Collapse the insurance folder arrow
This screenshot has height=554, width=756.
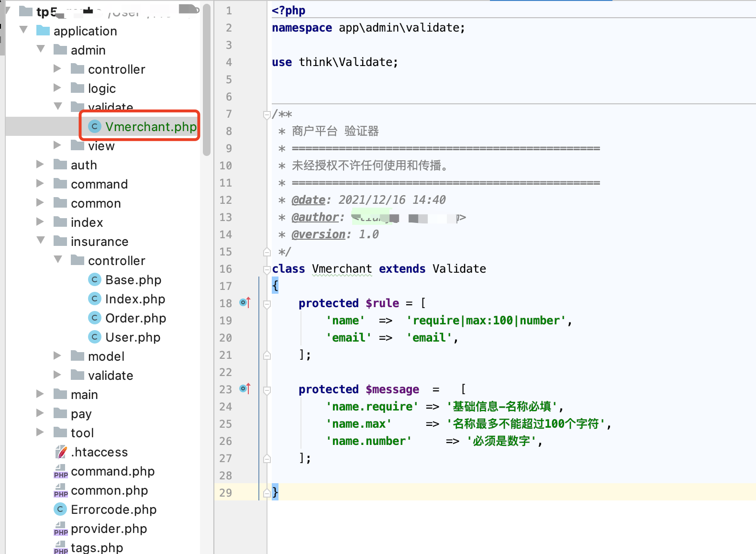tap(41, 241)
